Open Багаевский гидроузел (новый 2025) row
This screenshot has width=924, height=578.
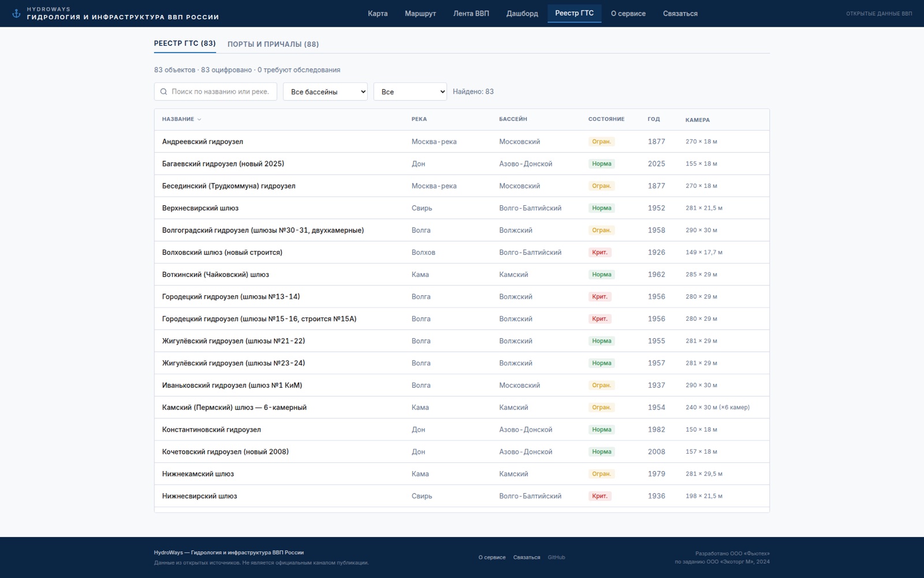tap(462, 164)
